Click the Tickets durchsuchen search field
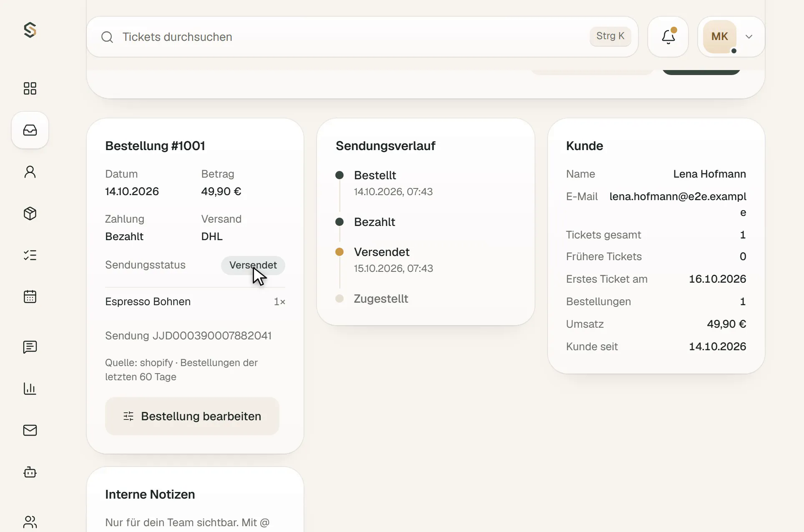Image resolution: width=804 pixels, height=532 pixels. click(x=362, y=37)
